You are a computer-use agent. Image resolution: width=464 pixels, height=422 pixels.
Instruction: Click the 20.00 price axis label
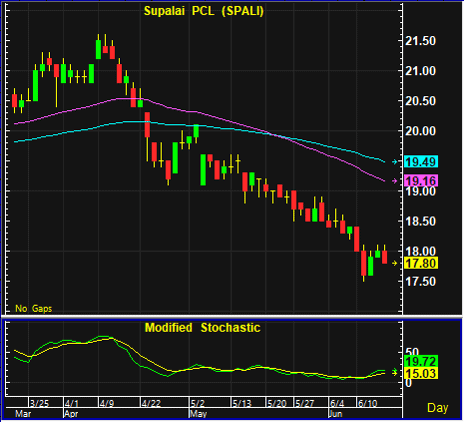point(420,131)
